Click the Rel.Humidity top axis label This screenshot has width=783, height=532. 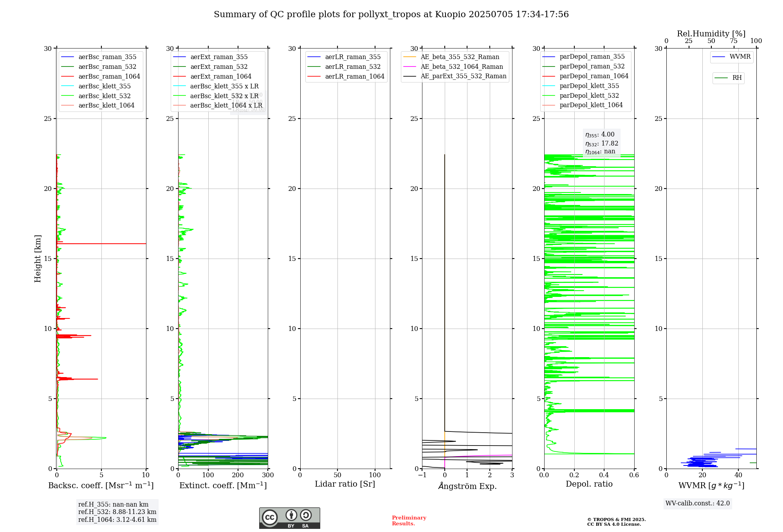(711, 34)
